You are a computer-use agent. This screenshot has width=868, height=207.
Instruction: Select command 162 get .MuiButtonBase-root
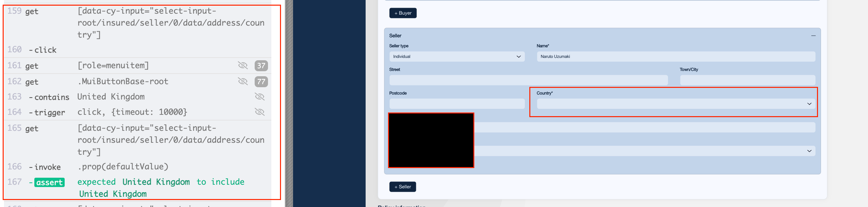tap(137, 82)
